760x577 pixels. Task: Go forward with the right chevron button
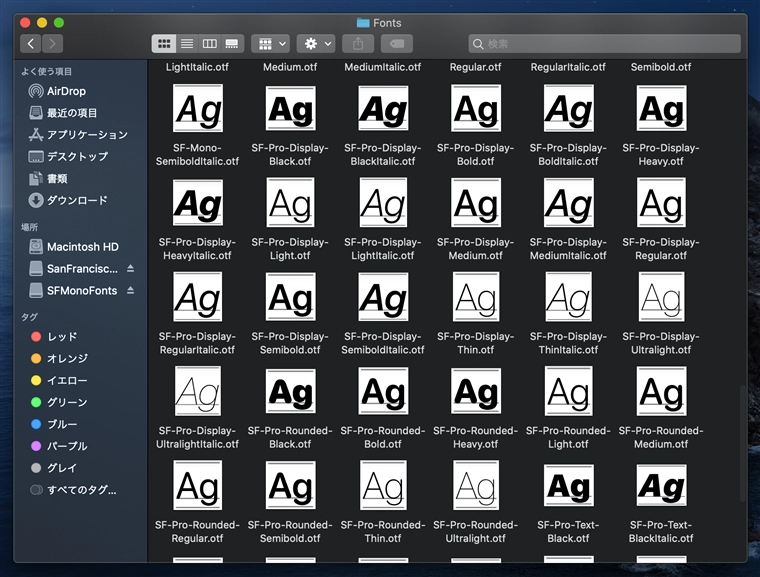tap(52, 44)
